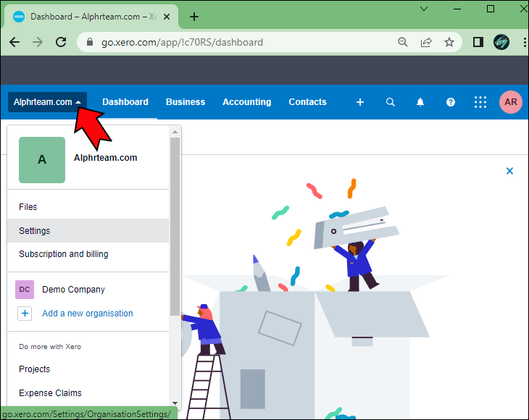Viewport: 529px width, 420px height.
Task: Open Files from organisation menu
Action: click(x=88, y=207)
